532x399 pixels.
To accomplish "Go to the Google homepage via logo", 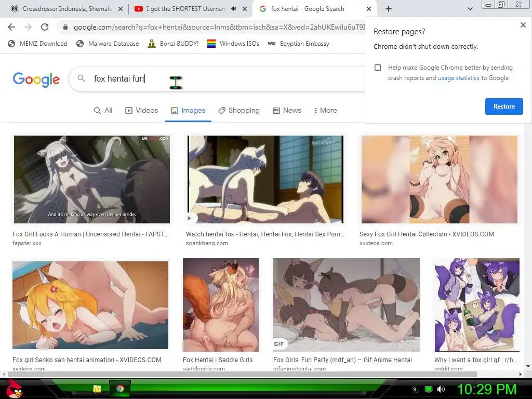I will tap(36, 79).
